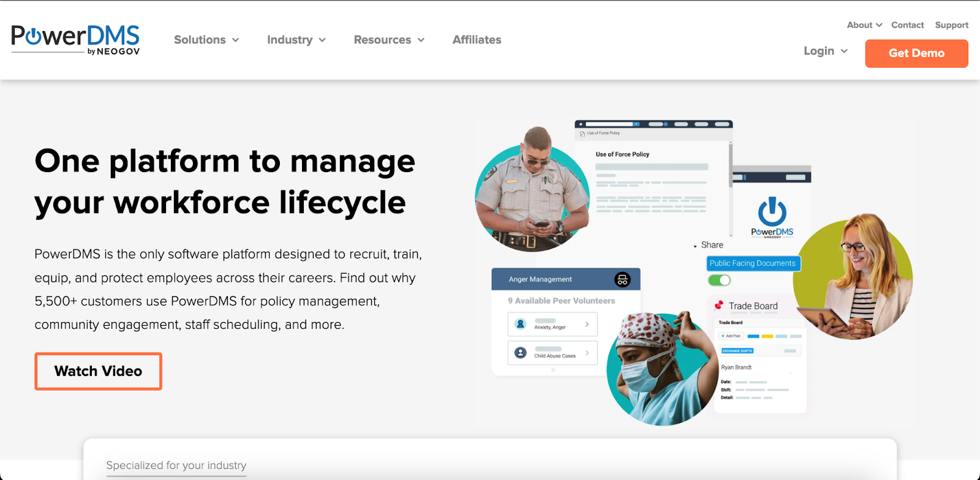
Task: Click the PowerDMS by NEOGOV logo
Action: [75, 40]
